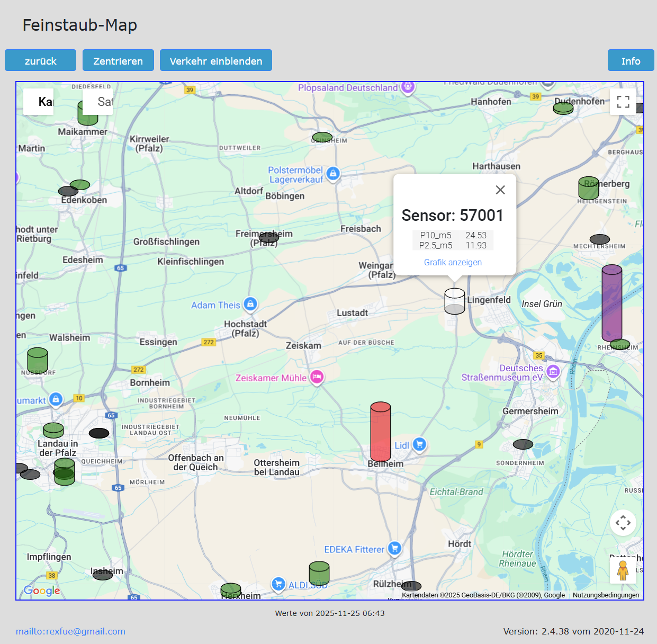Open the Grafik anzeigen link

coord(453,263)
